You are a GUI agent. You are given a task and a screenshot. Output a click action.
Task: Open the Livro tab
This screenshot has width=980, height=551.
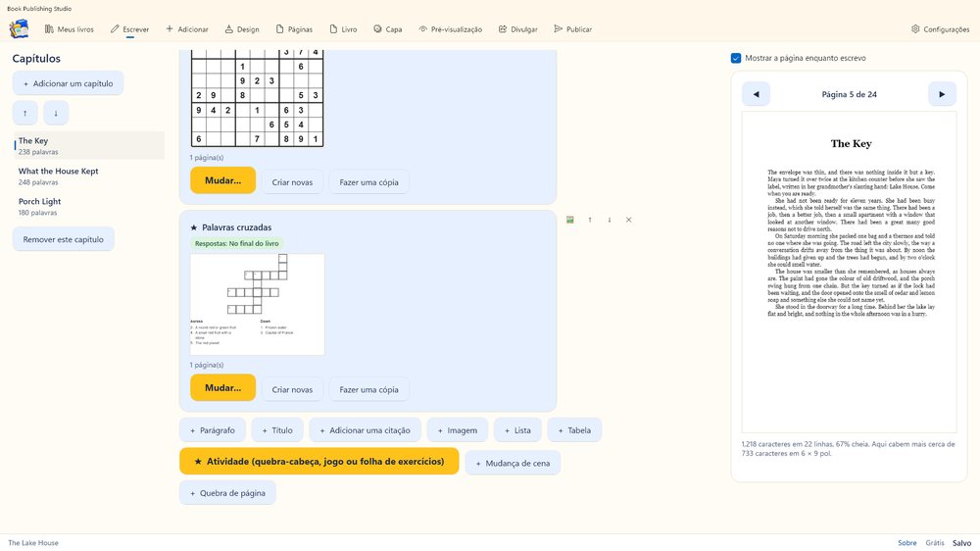click(343, 29)
